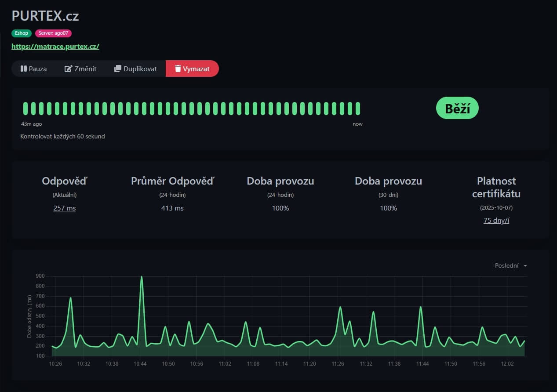Screen dimensions: 557x392
Task: Click the 24-hodin uptime 100% value
Action: coord(280,208)
